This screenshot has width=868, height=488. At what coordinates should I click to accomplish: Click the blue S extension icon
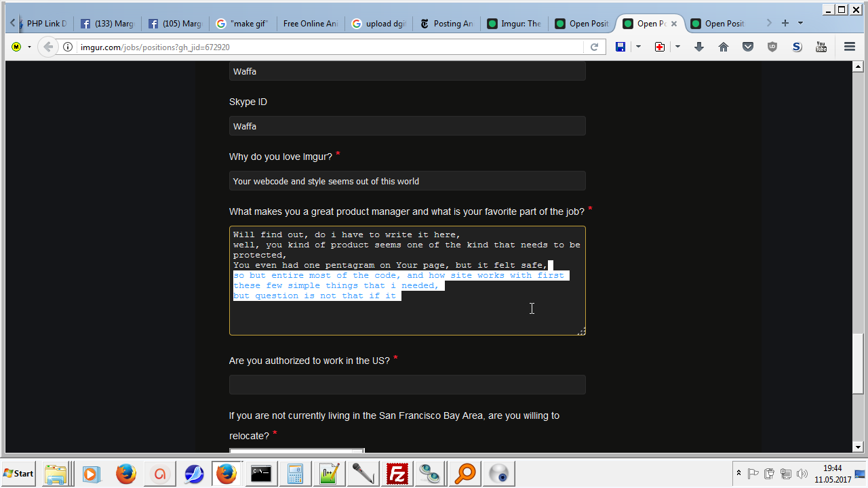[797, 47]
